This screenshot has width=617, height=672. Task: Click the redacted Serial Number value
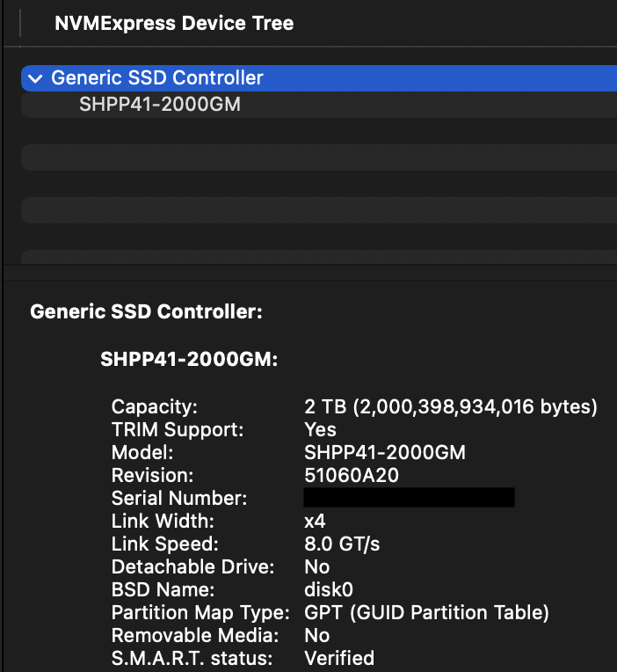409,499
